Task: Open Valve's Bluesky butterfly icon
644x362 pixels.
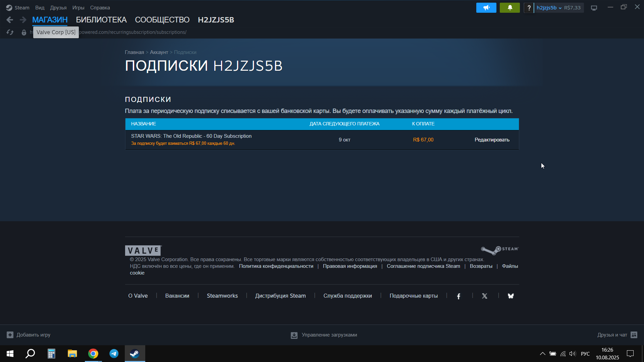Action: [x=511, y=296]
